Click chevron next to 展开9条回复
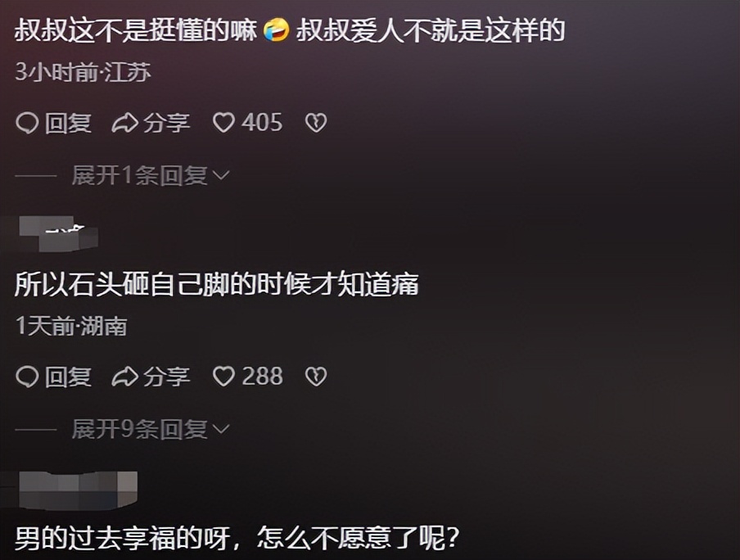Image resolution: width=740 pixels, height=560 pixels. 221,430
